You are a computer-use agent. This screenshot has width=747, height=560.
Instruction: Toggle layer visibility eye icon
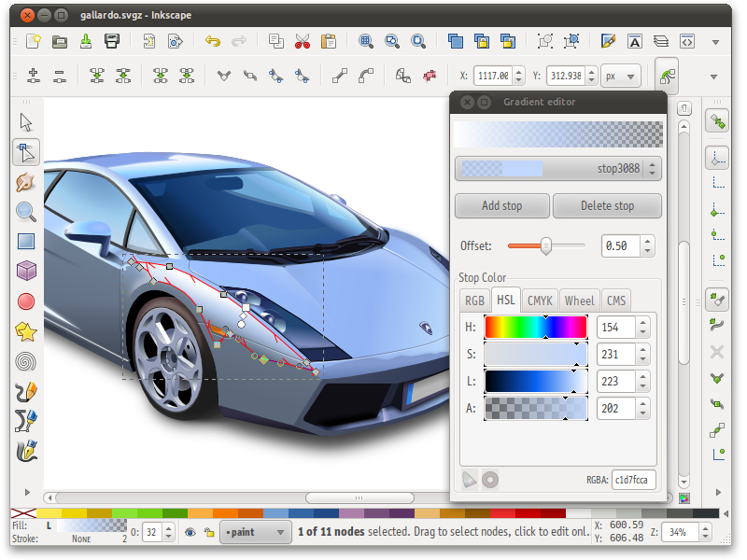tap(190, 533)
